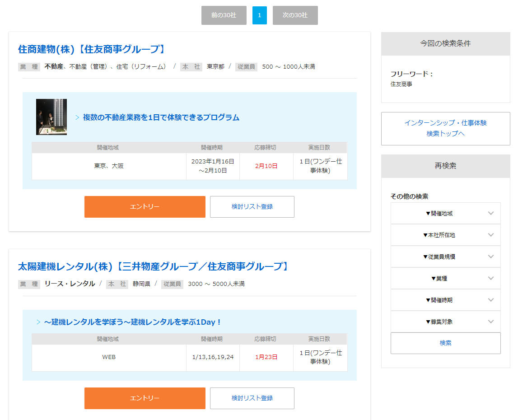Select the 2月10日 deadline cell
518x420 pixels.
pyautogui.click(x=266, y=166)
